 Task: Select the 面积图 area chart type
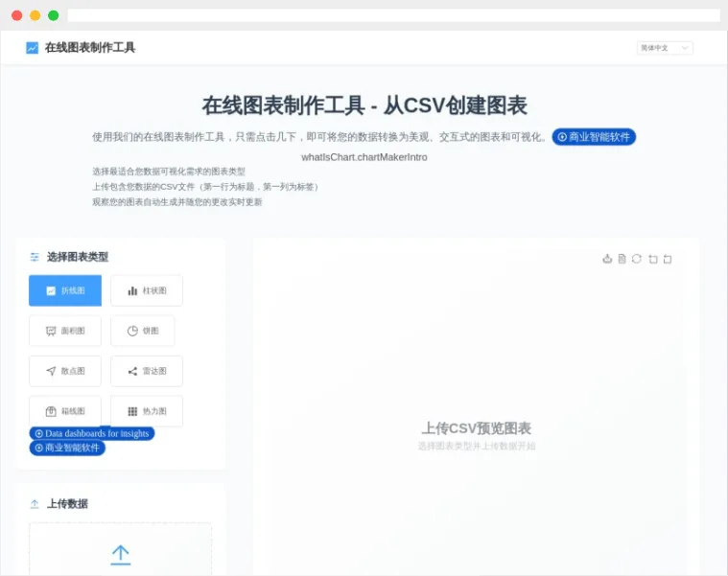point(65,331)
